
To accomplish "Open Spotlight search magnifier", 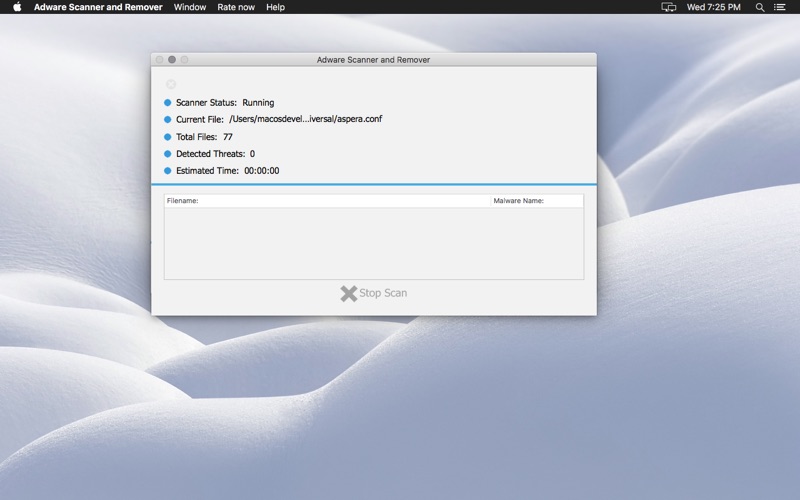I will pyautogui.click(x=760, y=7).
